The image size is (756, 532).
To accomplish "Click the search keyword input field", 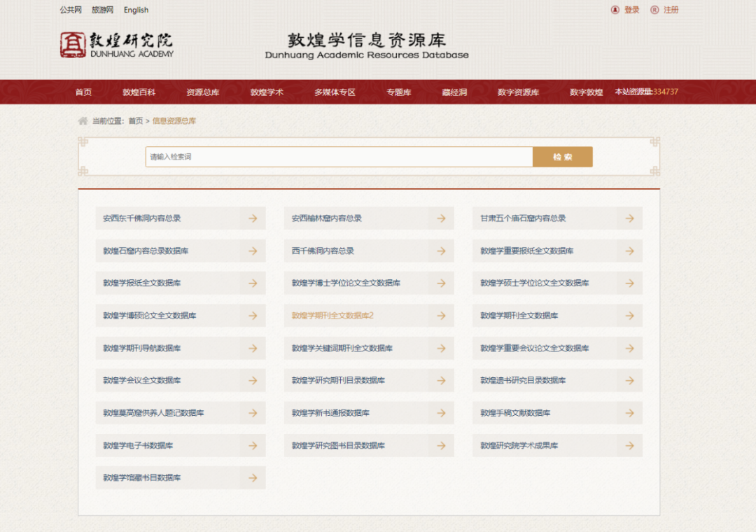I will click(x=339, y=157).
